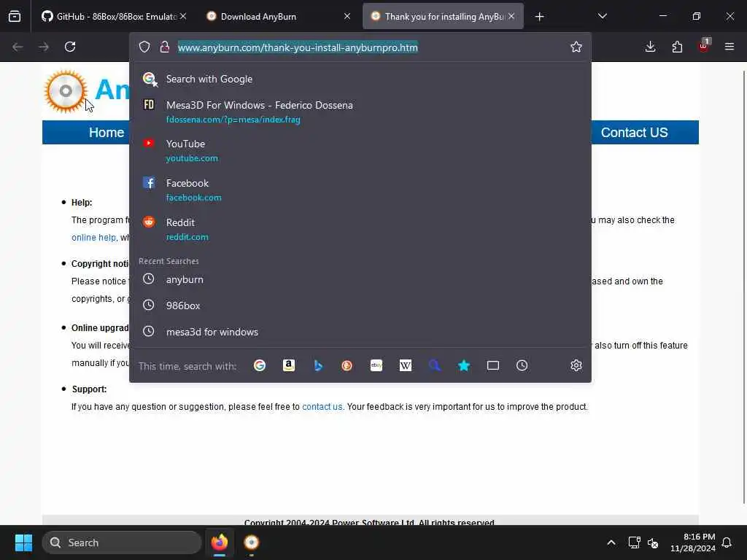Close the Download AnyBurn tab
The image size is (747, 560).
click(x=347, y=16)
